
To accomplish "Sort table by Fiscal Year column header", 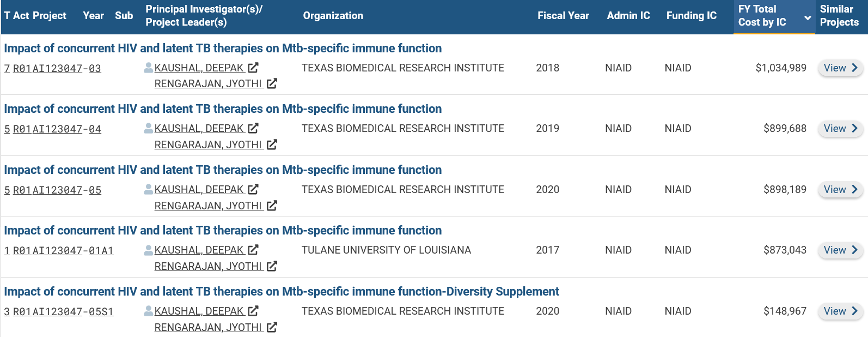I will 563,16.
